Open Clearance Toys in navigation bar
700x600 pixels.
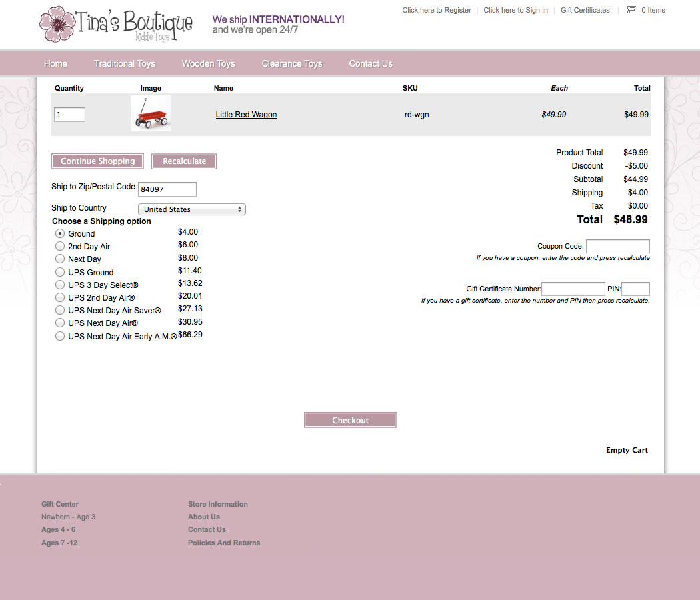[x=292, y=64]
